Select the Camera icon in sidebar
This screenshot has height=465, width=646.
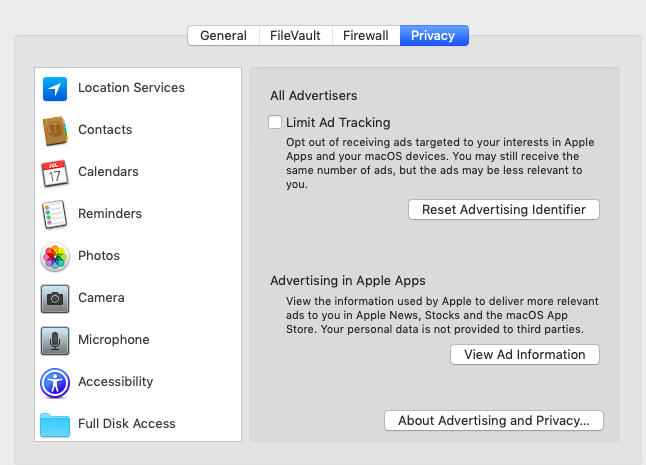click(x=55, y=299)
